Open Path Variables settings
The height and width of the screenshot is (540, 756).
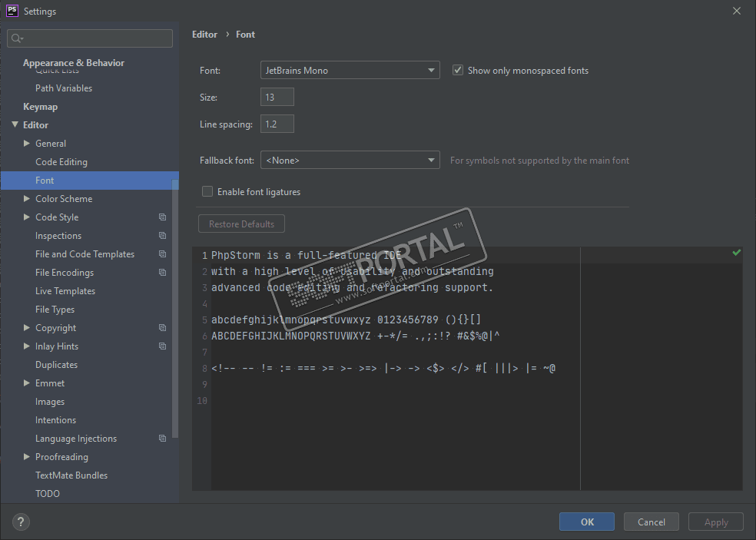click(x=64, y=88)
